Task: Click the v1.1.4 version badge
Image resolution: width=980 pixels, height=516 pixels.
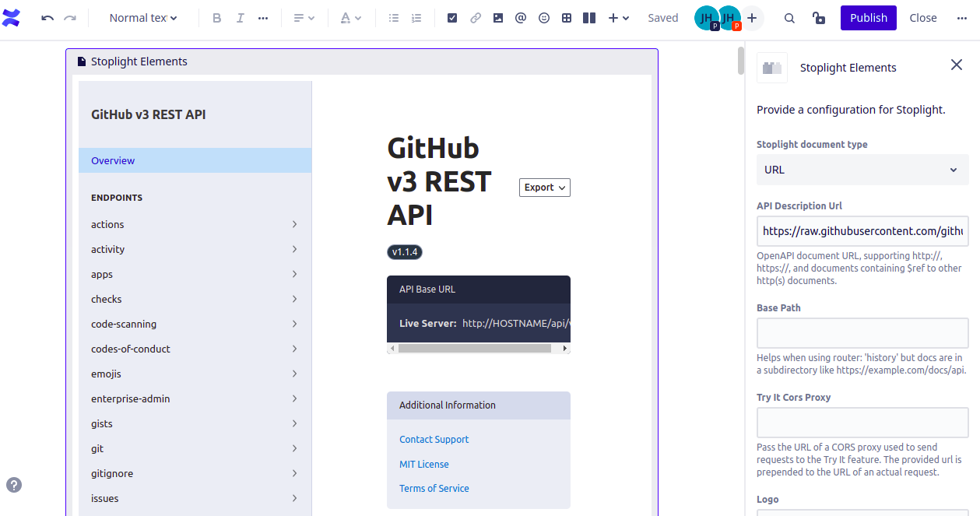Action: point(405,252)
